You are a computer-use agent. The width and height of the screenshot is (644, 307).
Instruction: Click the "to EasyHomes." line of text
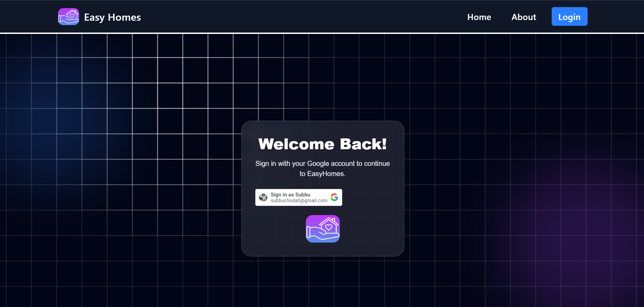[x=323, y=174]
